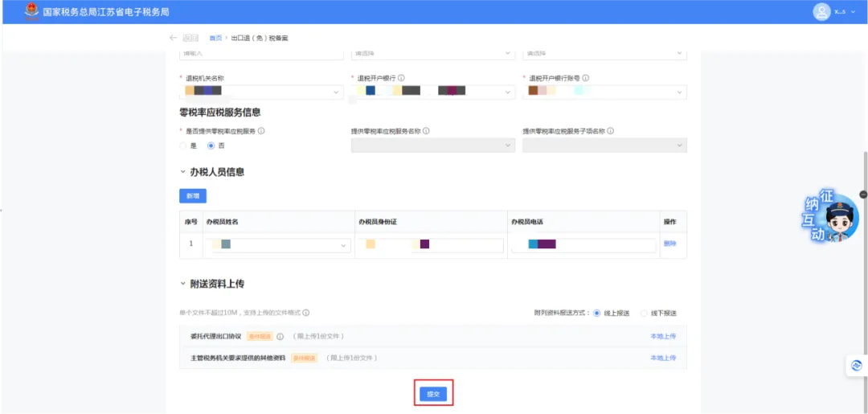This screenshot has height=414, width=868.
Task: Click the small minus icon on 征纳互动 widget
Action: pos(863,195)
